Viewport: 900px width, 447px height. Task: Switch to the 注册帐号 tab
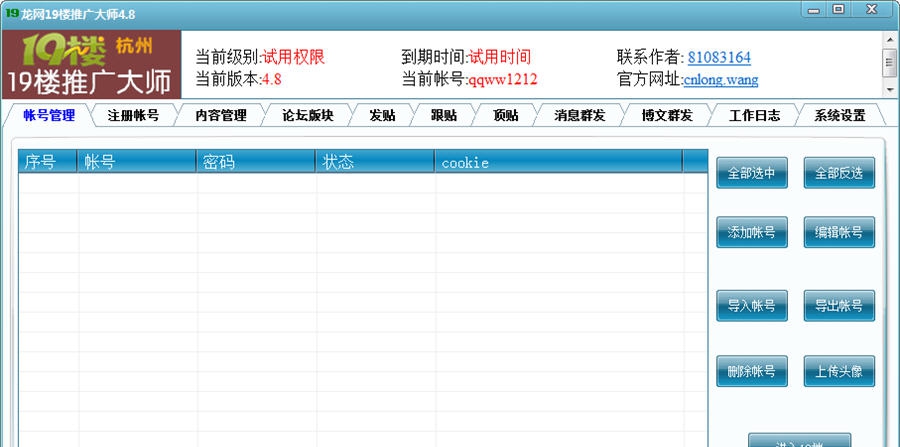pos(133,115)
